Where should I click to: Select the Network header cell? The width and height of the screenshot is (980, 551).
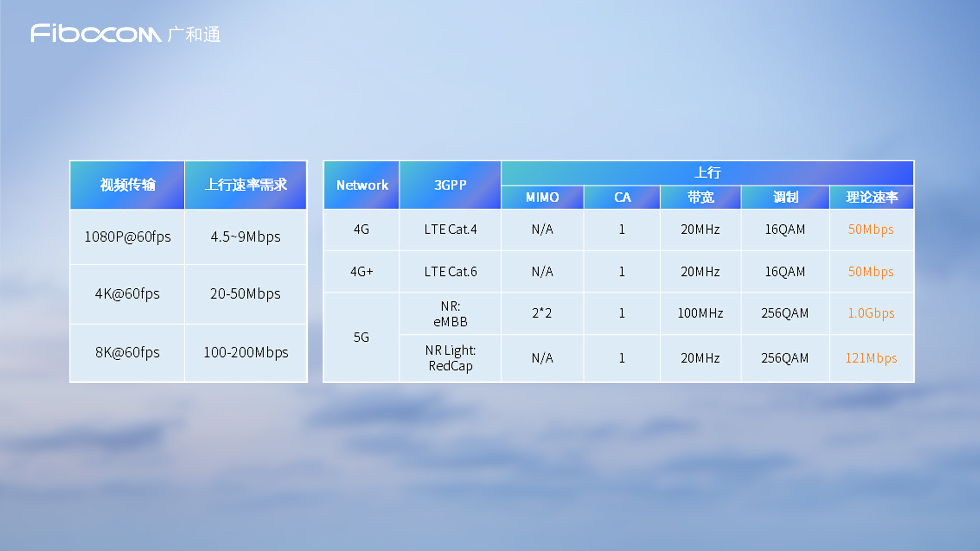point(362,185)
